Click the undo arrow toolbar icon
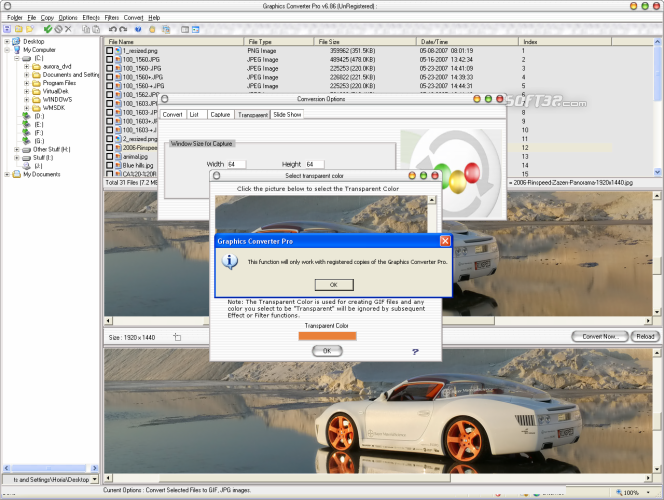Image resolution: width=664 pixels, height=500 pixels. pyautogui.click(x=113, y=29)
